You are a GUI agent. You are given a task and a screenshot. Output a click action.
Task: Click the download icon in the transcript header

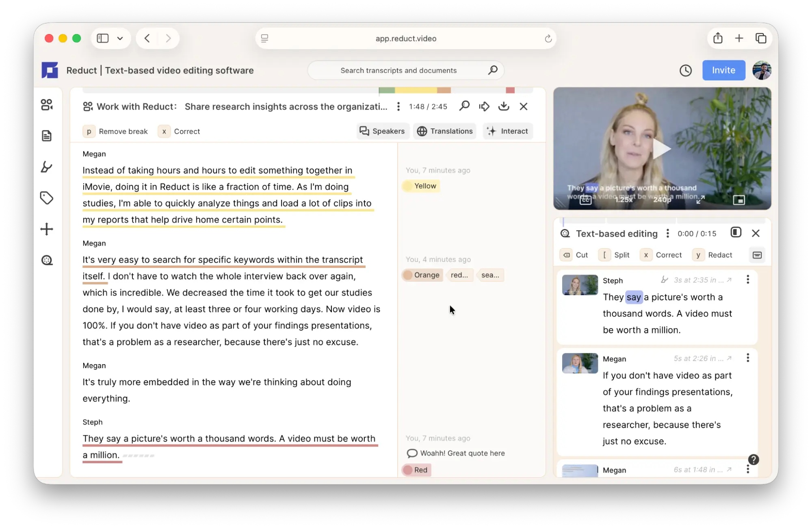[x=504, y=106]
